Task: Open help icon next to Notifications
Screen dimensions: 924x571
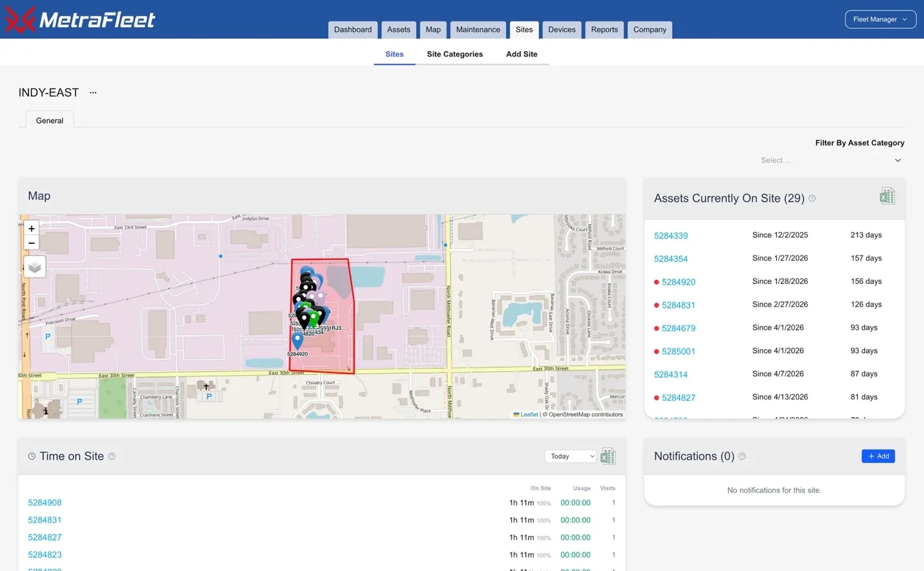Action: [742, 457]
